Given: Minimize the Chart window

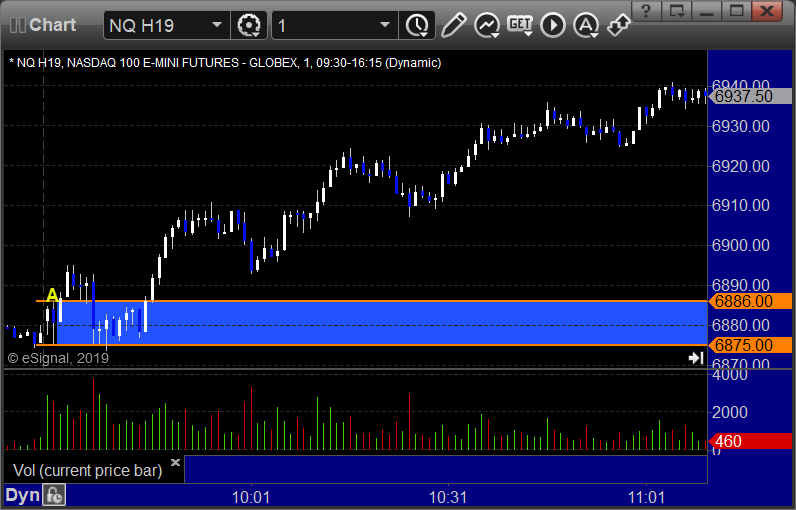Looking at the screenshot, I should (x=707, y=10).
